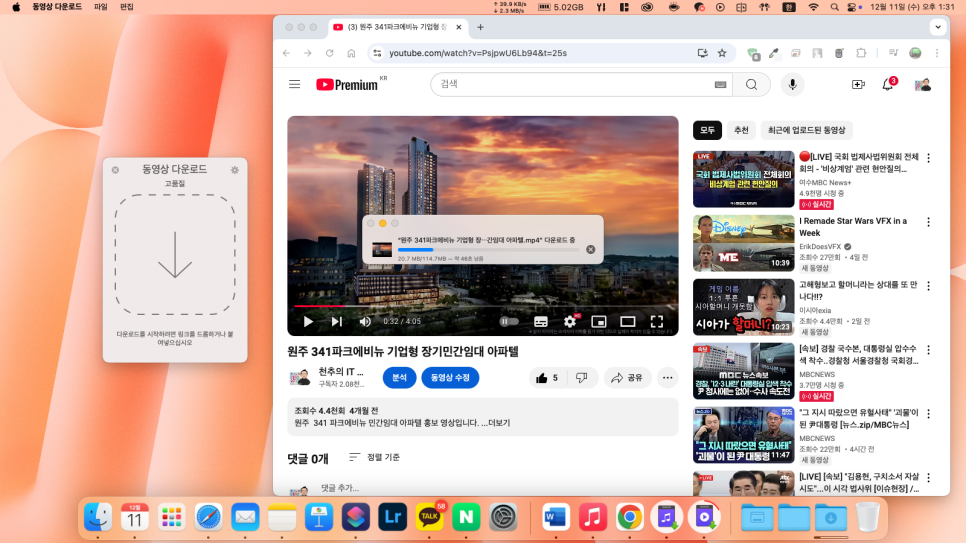Open a new browser tab
966x543 pixels.
coord(481,27)
